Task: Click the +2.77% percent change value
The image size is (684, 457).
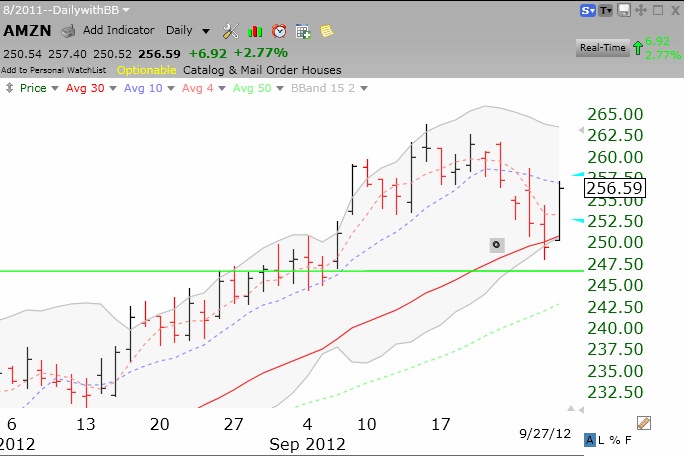Action: [261, 53]
